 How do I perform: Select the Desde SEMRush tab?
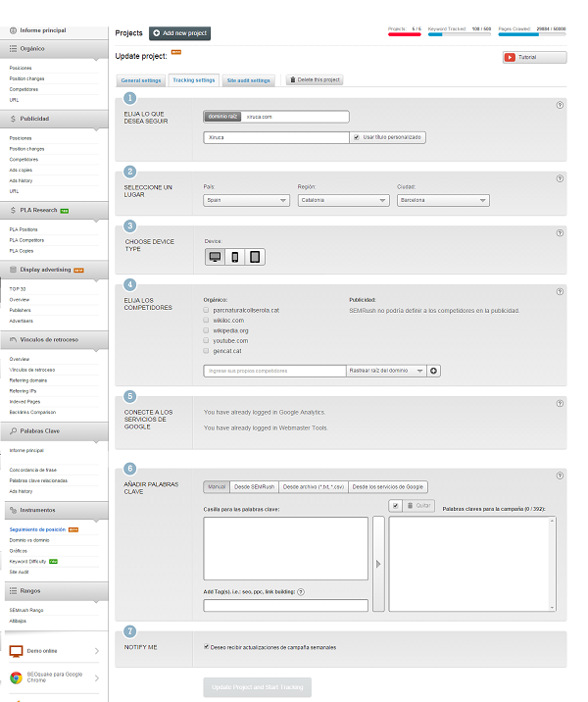[x=254, y=486]
